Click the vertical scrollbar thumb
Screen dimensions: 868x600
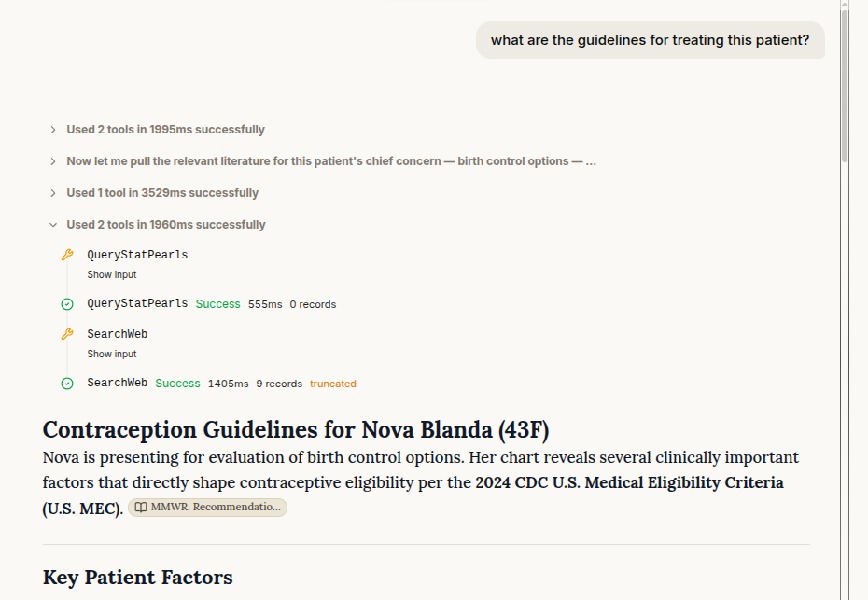(845, 86)
